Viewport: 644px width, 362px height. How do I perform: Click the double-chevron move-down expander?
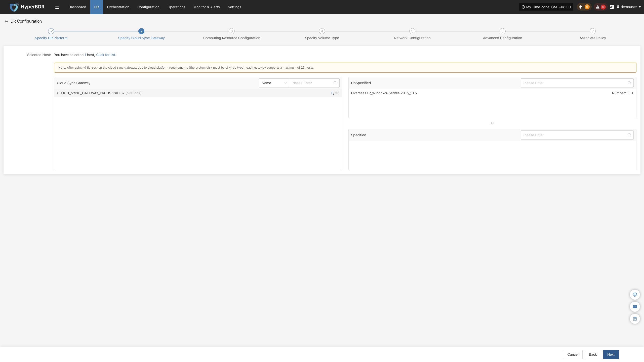(x=492, y=123)
